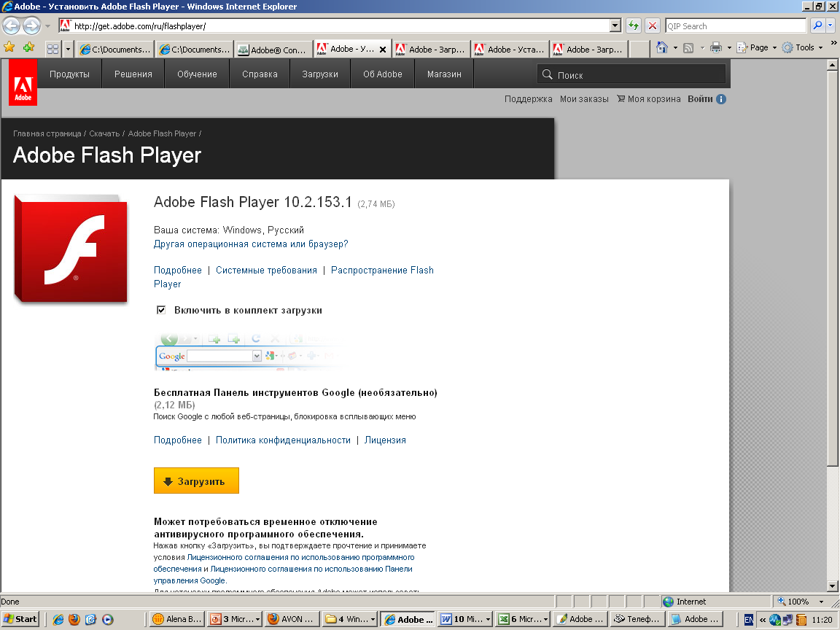This screenshot has height=630, width=840.
Task: Close the active Adobe tab
Action: tap(383, 50)
